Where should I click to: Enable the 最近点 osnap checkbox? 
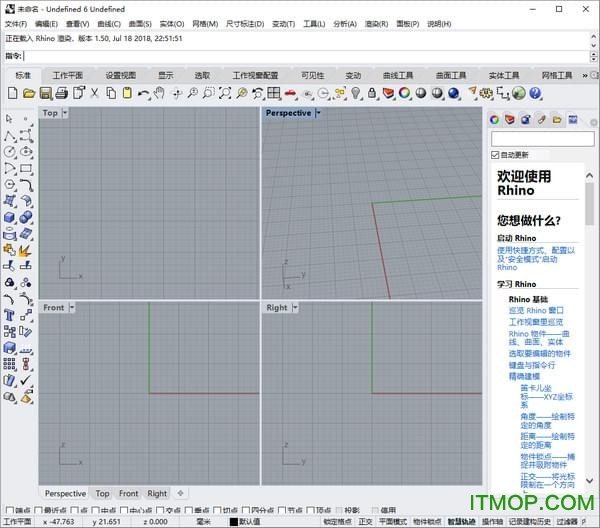pyautogui.click(x=38, y=510)
